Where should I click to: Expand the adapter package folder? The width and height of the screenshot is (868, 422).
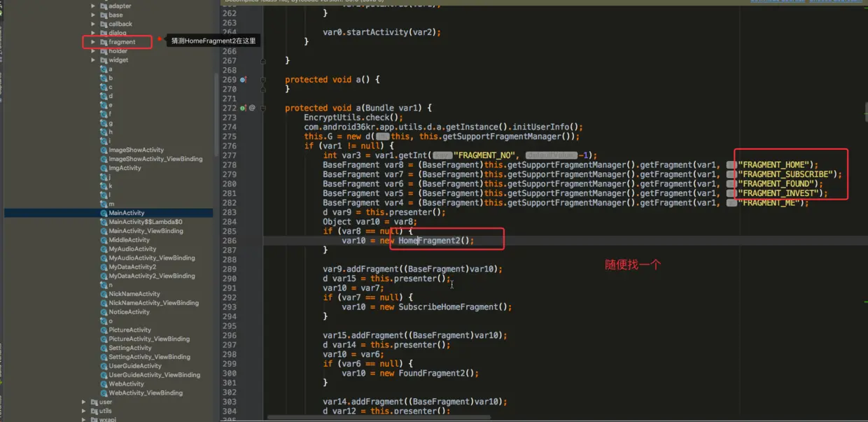94,6
